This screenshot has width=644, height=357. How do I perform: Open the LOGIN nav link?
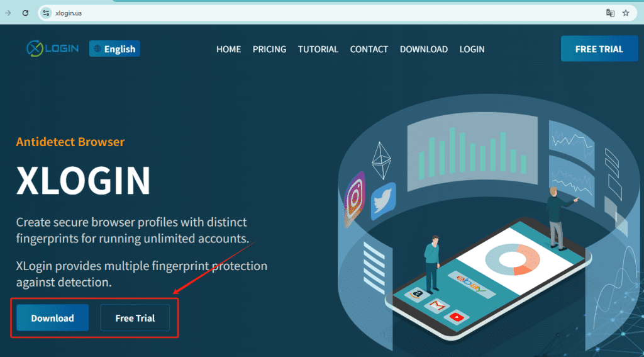point(472,49)
